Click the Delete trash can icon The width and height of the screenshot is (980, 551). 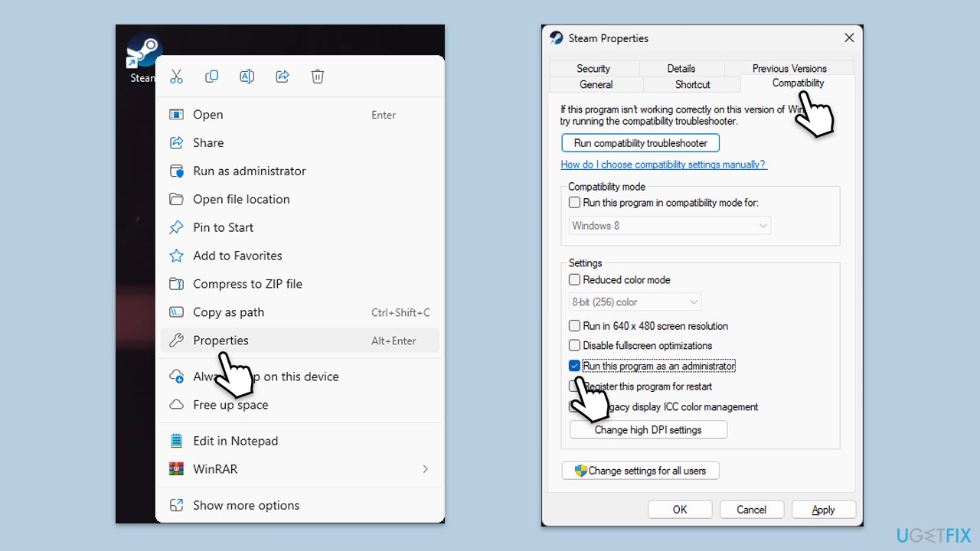pyautogui.click(x=318, y=77)
